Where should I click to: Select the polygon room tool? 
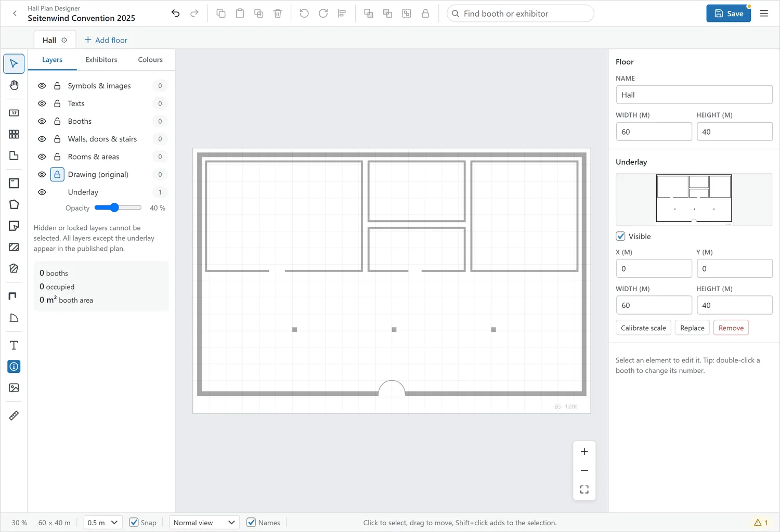[x=14, y=204]
